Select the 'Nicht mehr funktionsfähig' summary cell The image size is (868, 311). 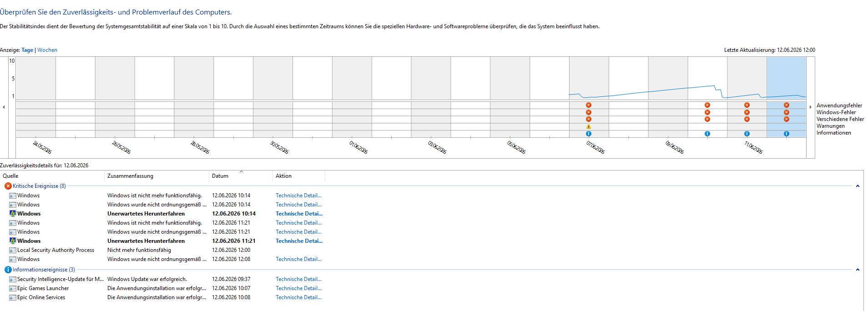(139, 250)
